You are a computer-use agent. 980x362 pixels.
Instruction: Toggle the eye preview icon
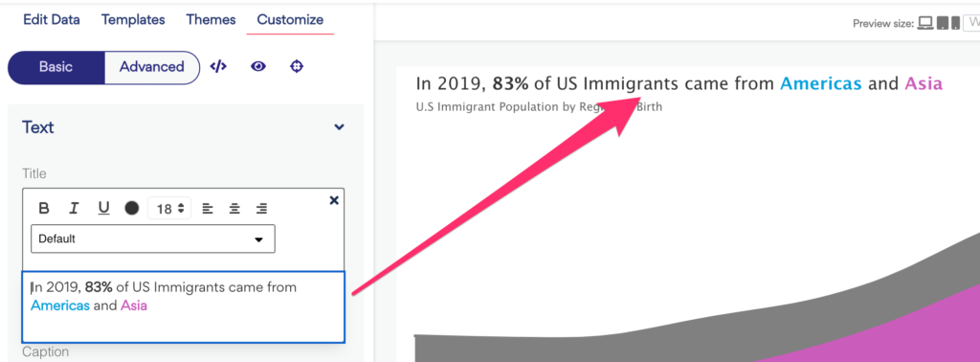[x=258, y=66]
